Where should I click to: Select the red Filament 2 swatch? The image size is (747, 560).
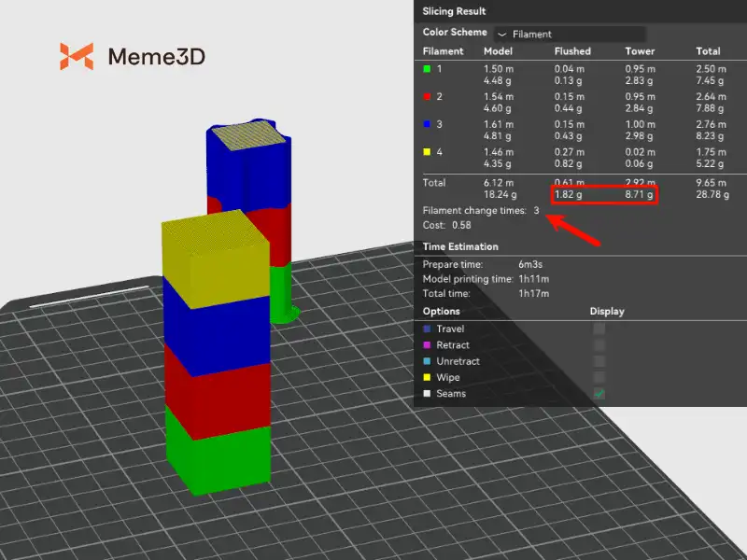tap(427, 96)
